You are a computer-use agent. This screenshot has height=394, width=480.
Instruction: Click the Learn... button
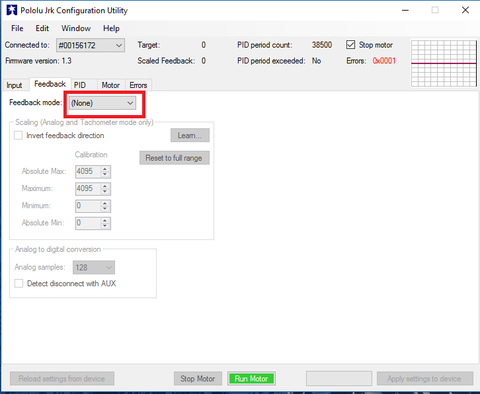click(190, 135)
